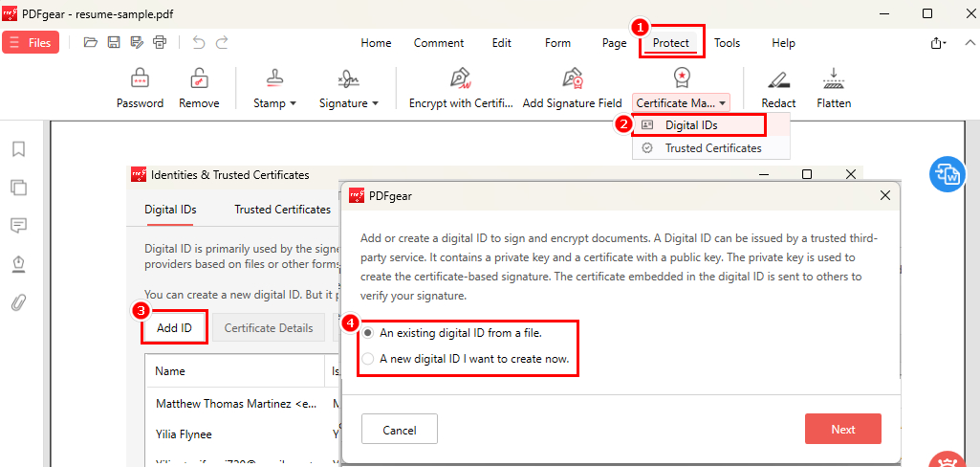Image resolution: width=980 pixels, height=467 pixels.
Task: Open the page thumbnails sidebar panel
Action: (x=19, y=187)
